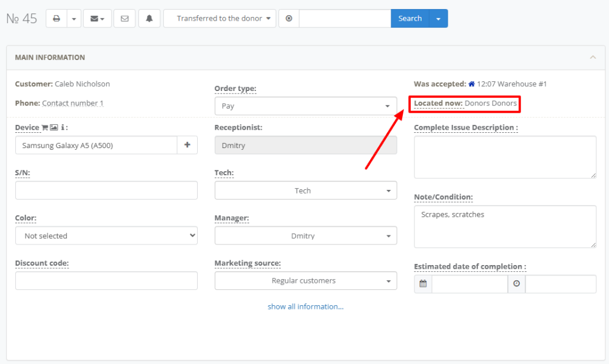
Task: Click the shopping cart icon next to Device
Action: [45, 127]
